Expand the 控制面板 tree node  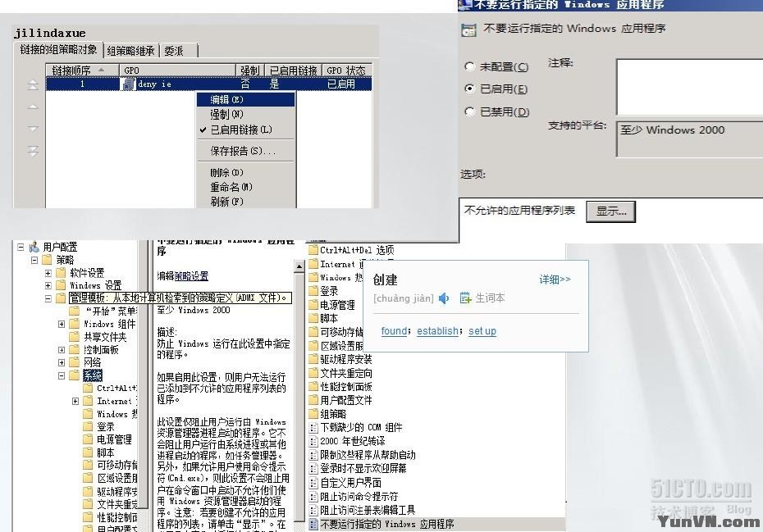click(x=62, y=350)
